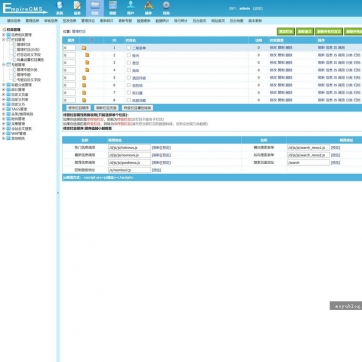
Task: Tick the checkbox in row ID 3
Action: tap(128, 62)
